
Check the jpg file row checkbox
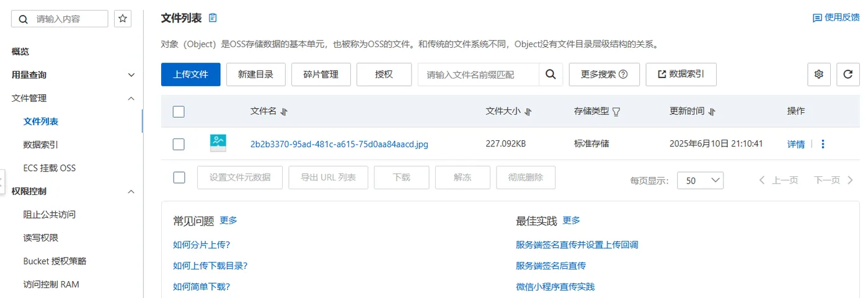tap(179, 144)
